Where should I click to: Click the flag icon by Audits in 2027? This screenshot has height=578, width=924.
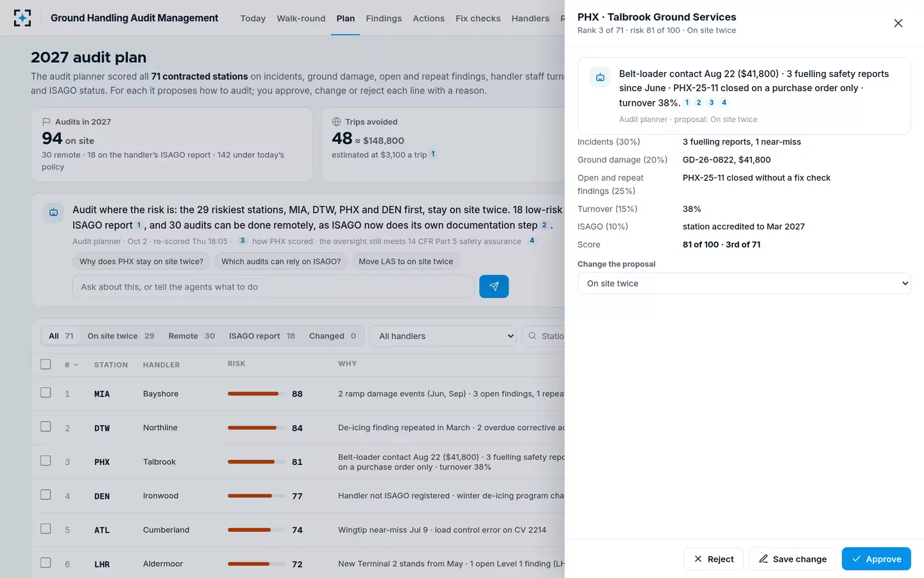tap(46, 122)
